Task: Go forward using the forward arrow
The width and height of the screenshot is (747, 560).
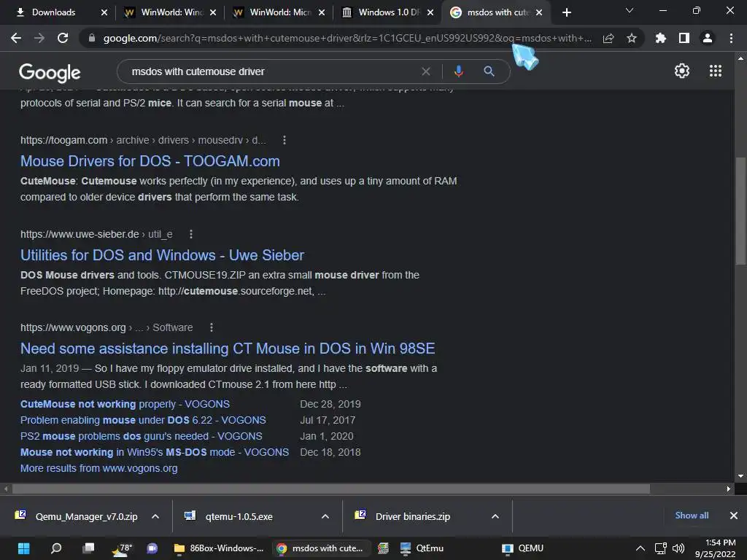Action: 39,38
